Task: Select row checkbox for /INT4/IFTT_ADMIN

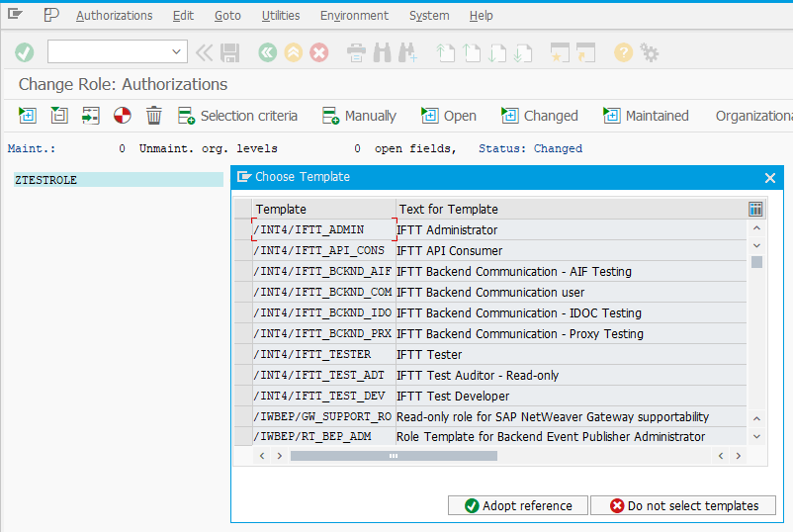Action: (x=242, y=230)
